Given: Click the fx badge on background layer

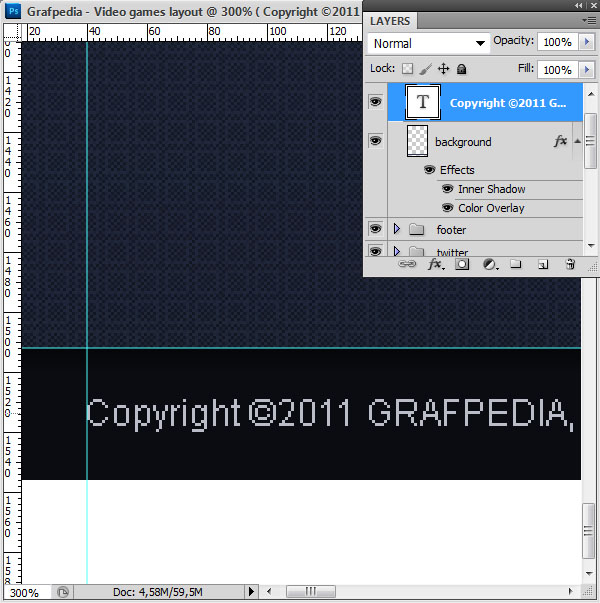Looking at the screenshot, I should (x=560, y=141).
